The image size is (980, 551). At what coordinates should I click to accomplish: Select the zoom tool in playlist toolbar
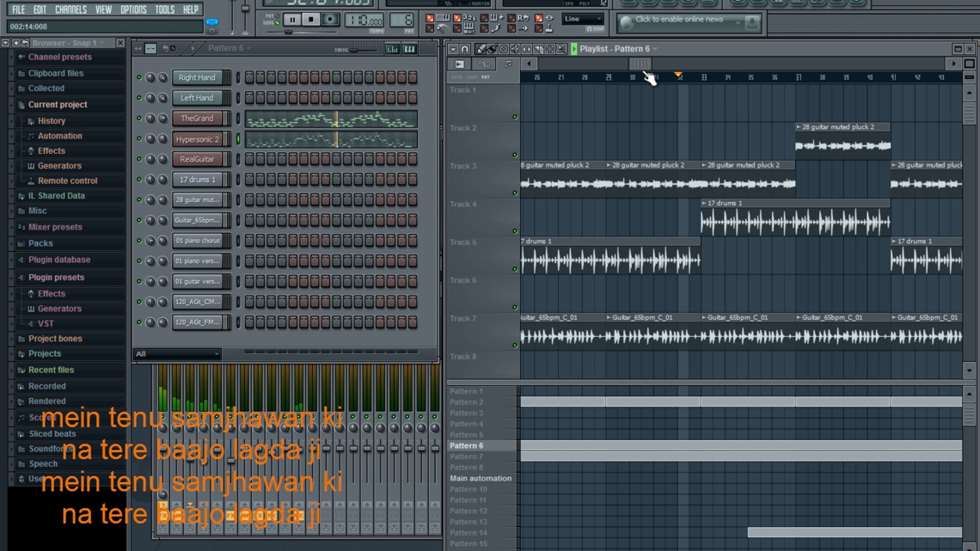pos(561,49)
